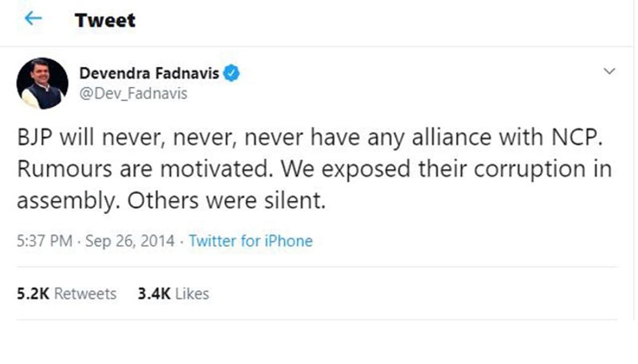638x364 pixels.
Task: Click the Twitter for iPhone link
Action: [x=250, y=241]
